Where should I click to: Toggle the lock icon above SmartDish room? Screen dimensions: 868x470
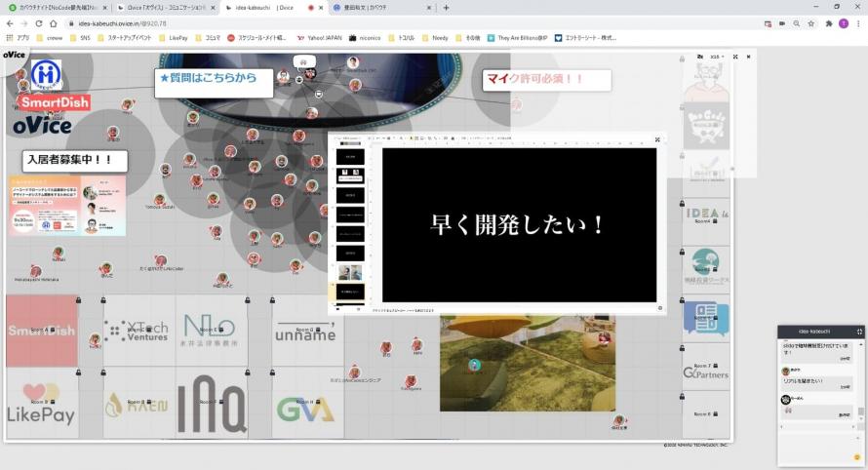coord(79,300)
